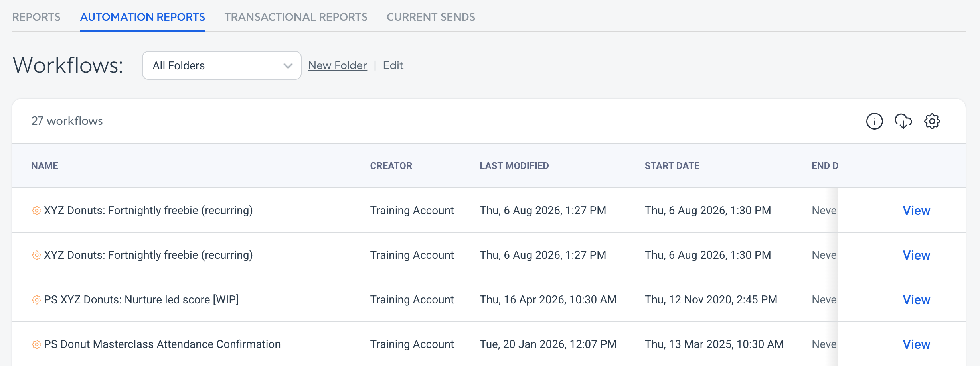Switch to the Reports tab

(36, 17)
